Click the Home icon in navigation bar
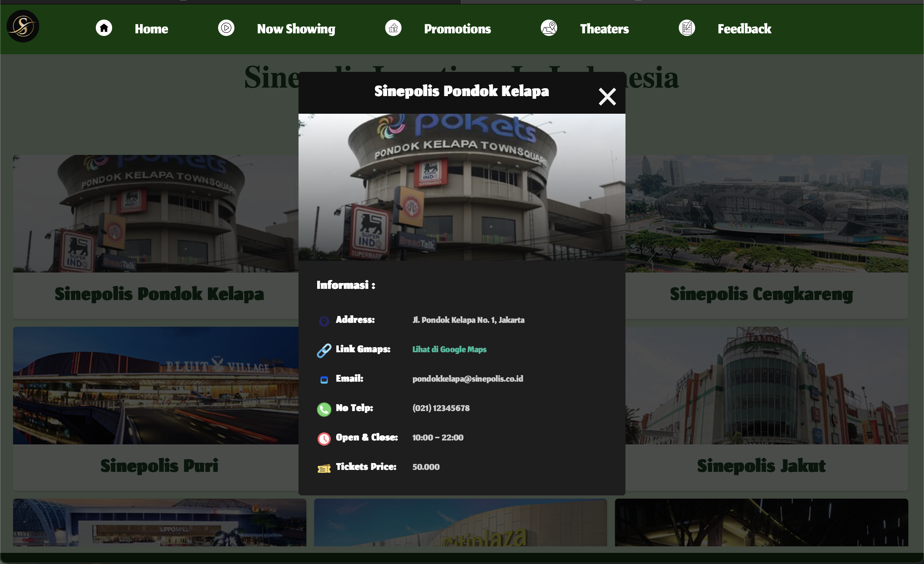The height and width of the screenshot is (564, 924). (x=104, y=28)
